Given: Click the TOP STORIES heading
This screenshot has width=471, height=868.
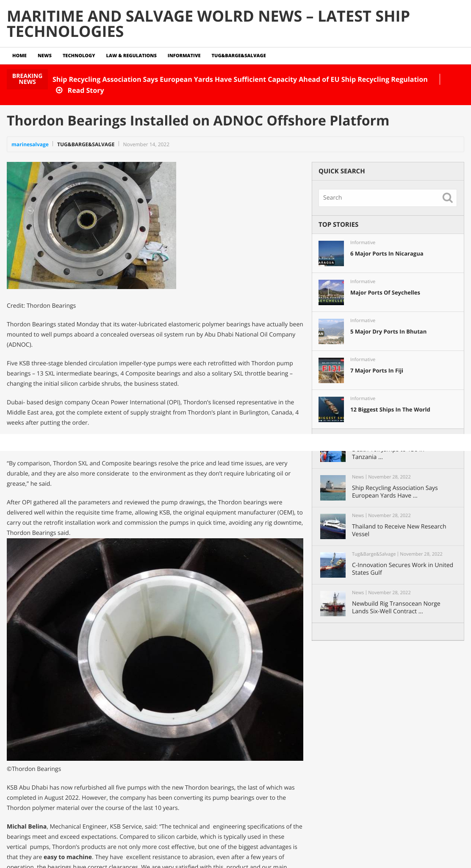Looking at the screenshot, I should point(338,225).
